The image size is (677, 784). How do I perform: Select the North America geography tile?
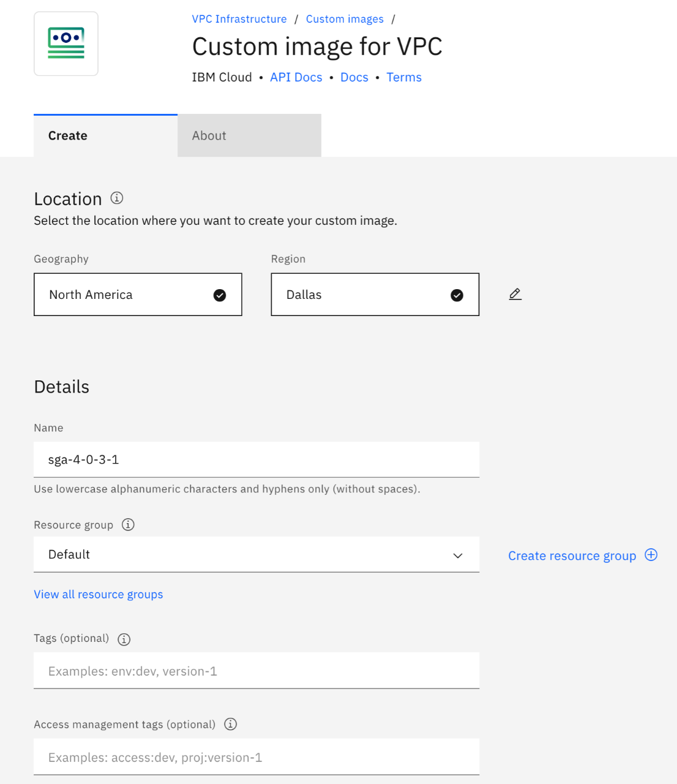coord(138,295)
